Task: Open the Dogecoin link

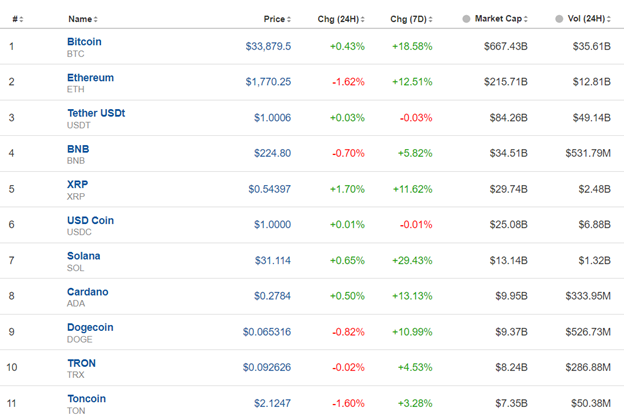Action: [x=90, y=327]
